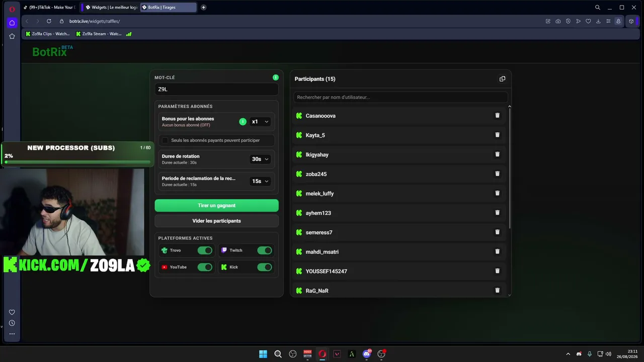Disable the YouTube platform switch
644x362 pixels.
coord(205,267)
